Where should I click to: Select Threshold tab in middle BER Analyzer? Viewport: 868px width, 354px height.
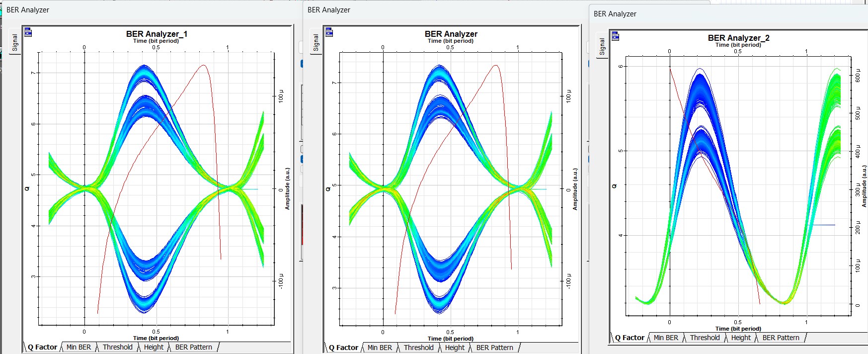coord(418,348)
